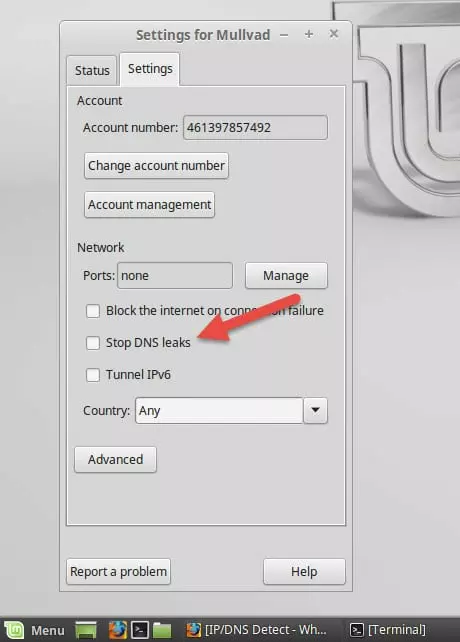The width and height of the screenshot is (460, 642).
Task: Click the Account section heading
Action: tap(100, 101)
